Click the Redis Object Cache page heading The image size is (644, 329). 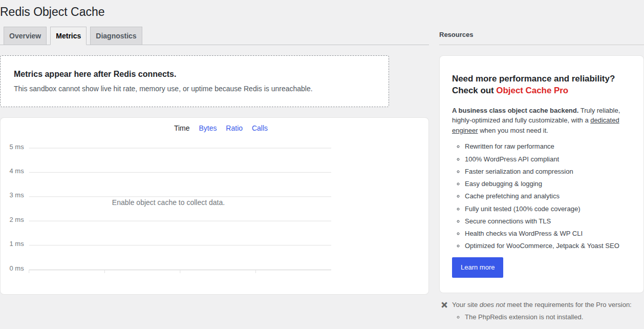tap(52, 11)
